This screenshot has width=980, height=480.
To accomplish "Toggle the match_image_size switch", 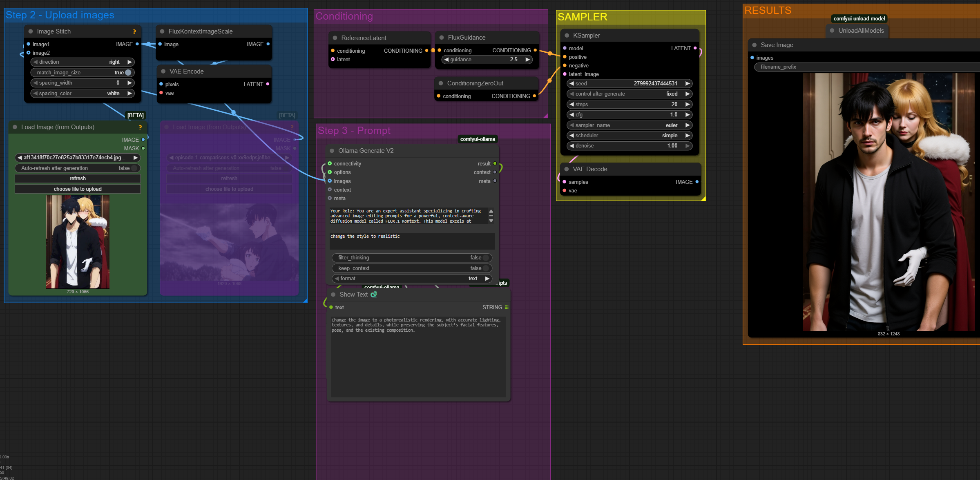I will (x=128, y=72).
